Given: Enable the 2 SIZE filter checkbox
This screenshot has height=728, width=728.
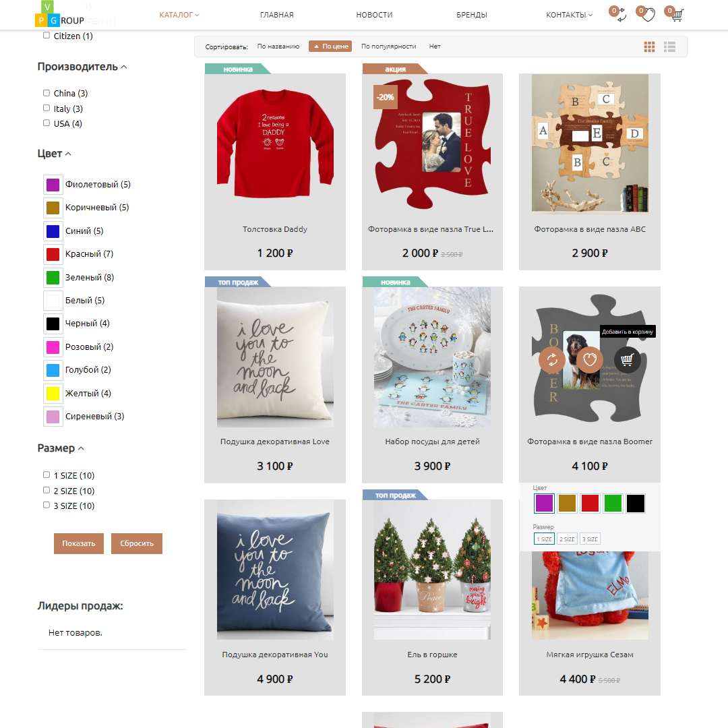Looking at the screenshot, I should pyautogui.click(x=47, y=490).
